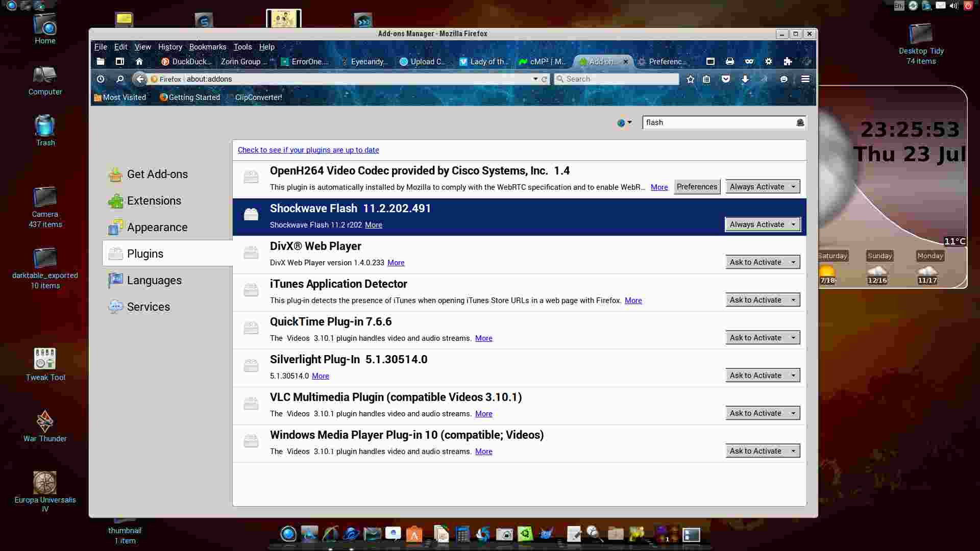Open the history clock icon
The image size is (980, 551).
(101, 79)
